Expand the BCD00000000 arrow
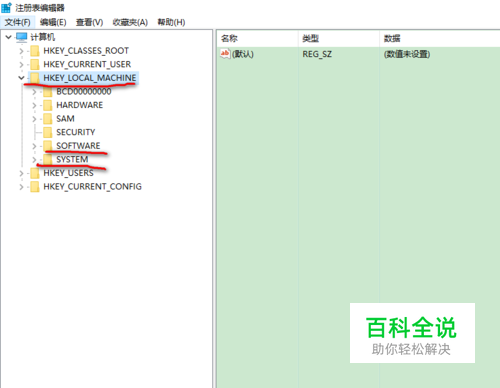 (x=34, y=92)
